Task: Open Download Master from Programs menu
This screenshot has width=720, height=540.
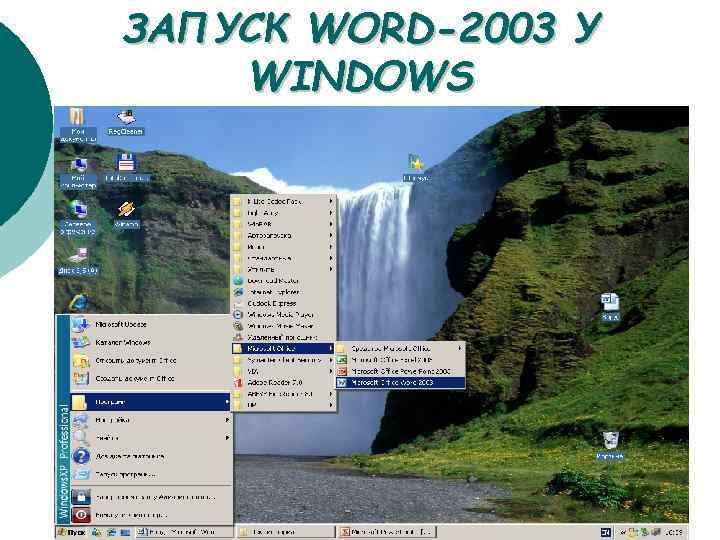Action: (x=283, y=281)
